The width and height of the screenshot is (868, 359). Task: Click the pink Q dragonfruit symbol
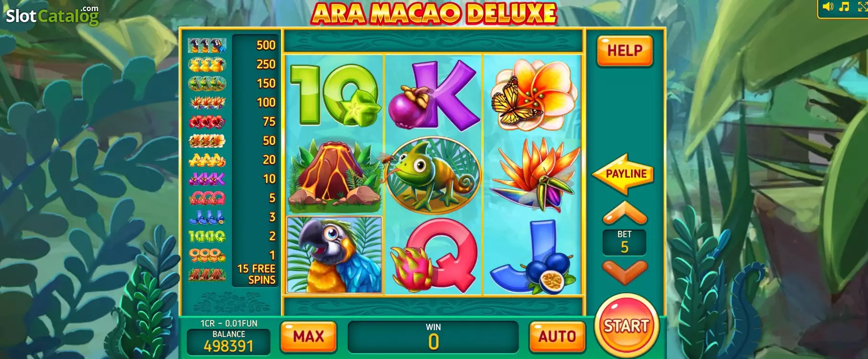point(434,255)
